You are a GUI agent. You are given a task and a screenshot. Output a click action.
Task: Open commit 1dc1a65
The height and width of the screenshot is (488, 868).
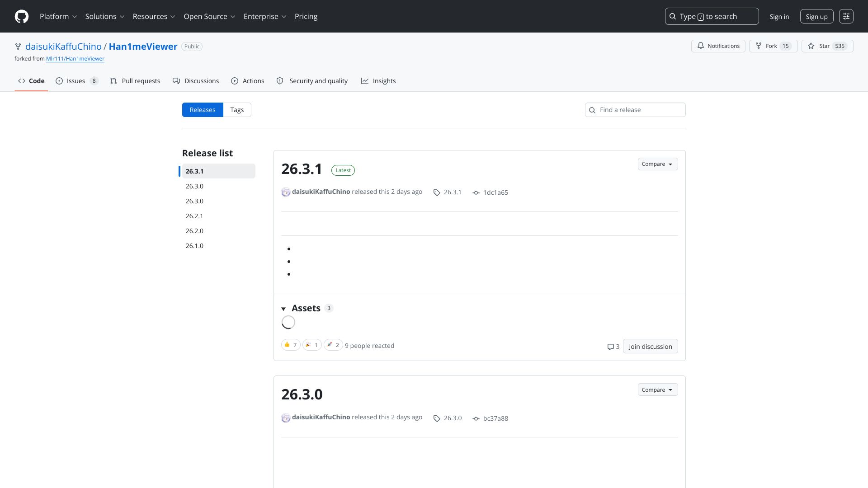click(x=495, y=192)
